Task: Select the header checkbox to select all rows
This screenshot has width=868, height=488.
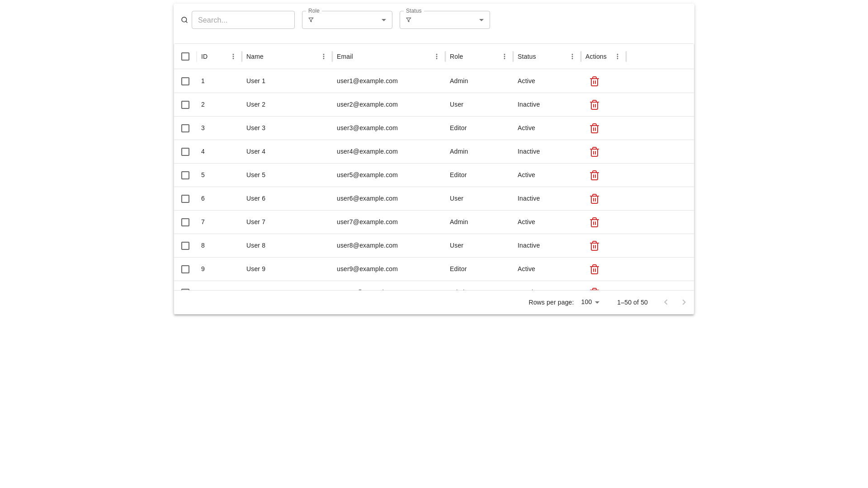Action: [185, 56]
